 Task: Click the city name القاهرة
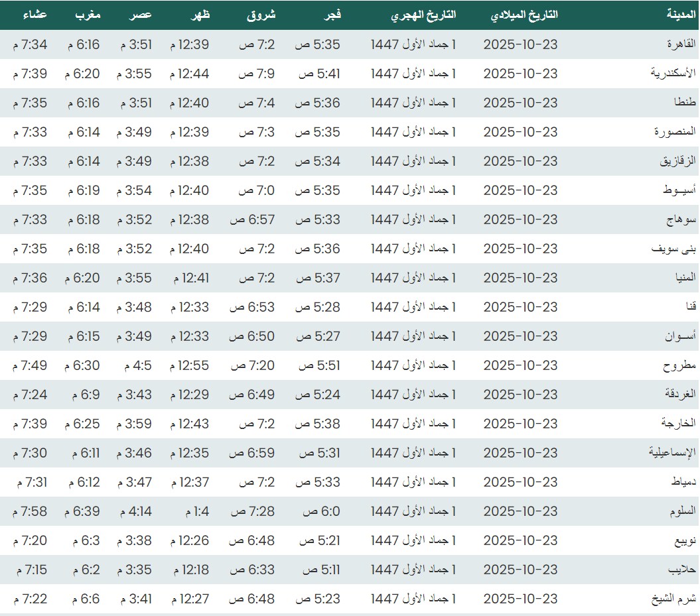tap(680, 44)
